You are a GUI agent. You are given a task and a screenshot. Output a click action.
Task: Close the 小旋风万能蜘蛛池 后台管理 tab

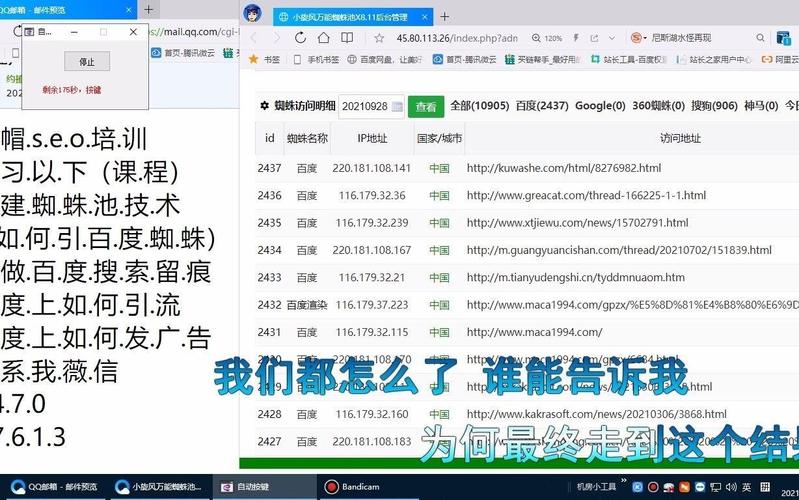(424, 17)
